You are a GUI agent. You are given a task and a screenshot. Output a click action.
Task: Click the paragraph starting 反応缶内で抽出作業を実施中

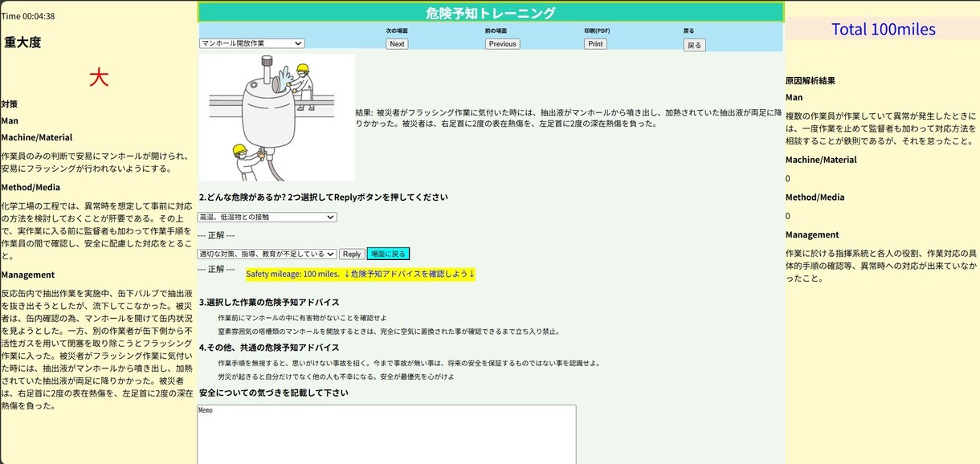click(96, 349)
